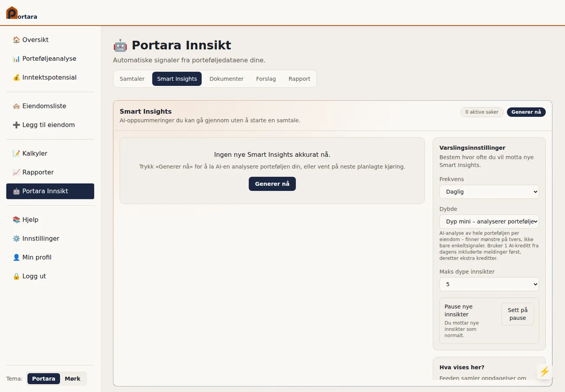Go to Porteføljeanalyse page
Viewport: 565px width, 392px height.
(x=50, y=59)
